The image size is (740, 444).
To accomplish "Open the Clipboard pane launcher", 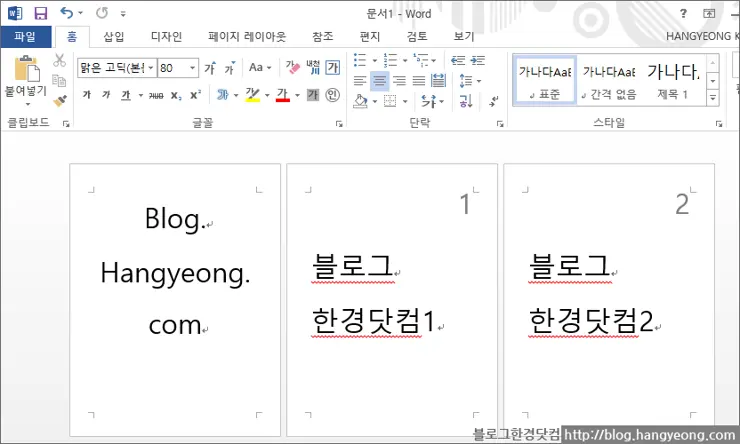I will 66,124.
